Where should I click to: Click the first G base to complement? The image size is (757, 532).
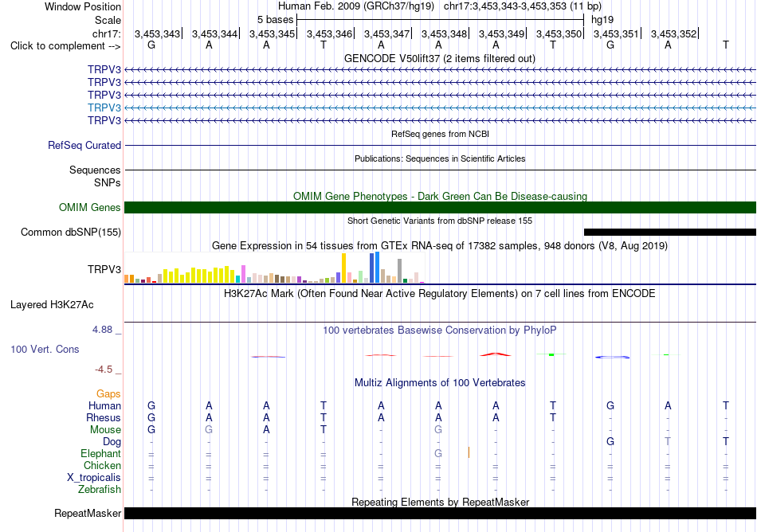point(151,45)
